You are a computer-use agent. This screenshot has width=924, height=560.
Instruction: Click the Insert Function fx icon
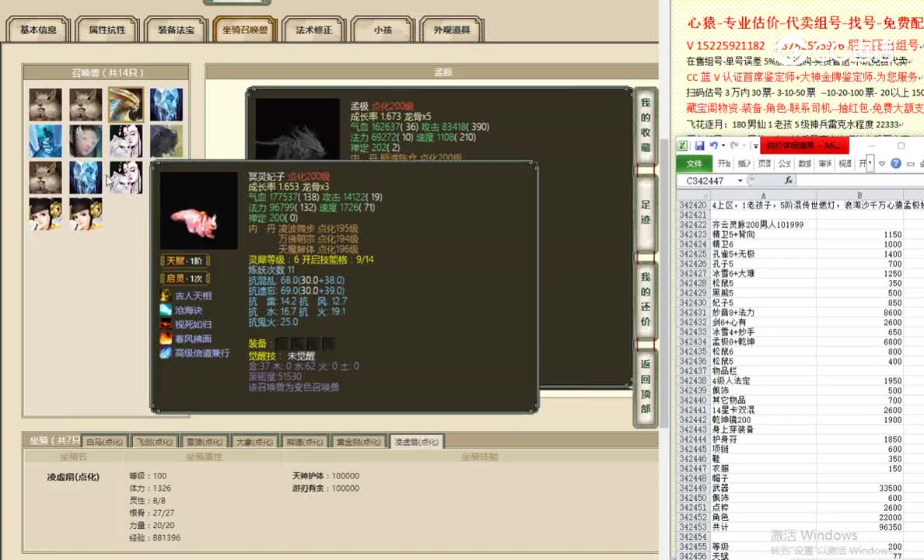(x=789, y=180)
